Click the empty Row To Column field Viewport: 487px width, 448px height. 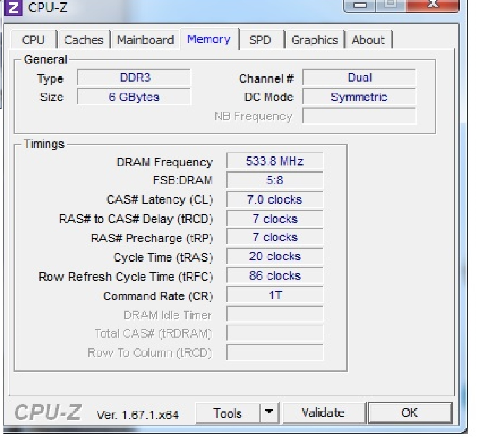(x=275, y=352)
